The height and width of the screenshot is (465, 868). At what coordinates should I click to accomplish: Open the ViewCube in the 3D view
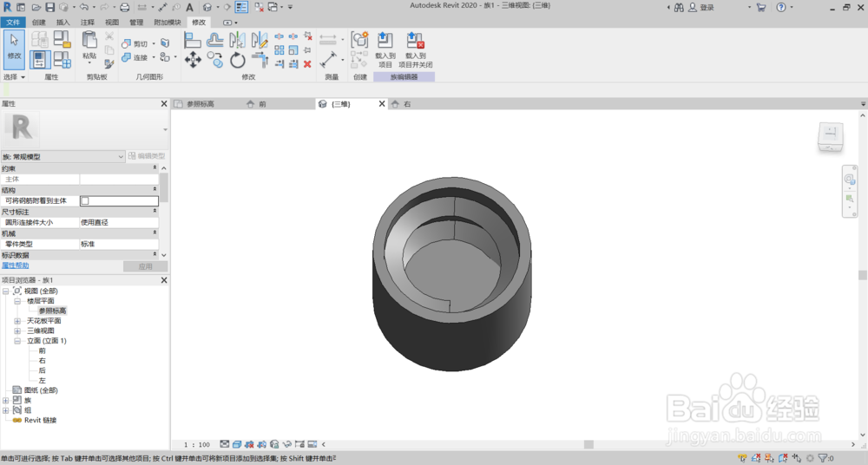831,137
